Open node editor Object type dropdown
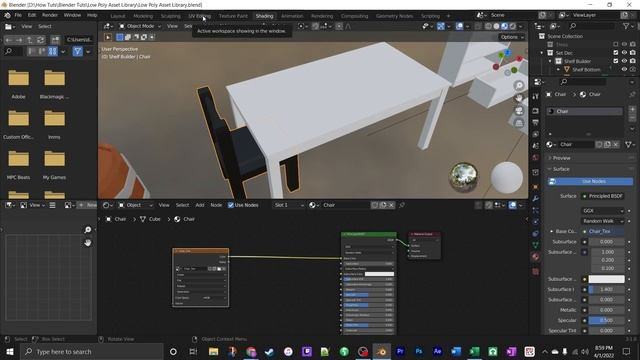This screenshot has height=360, width=640. [135, 205]
